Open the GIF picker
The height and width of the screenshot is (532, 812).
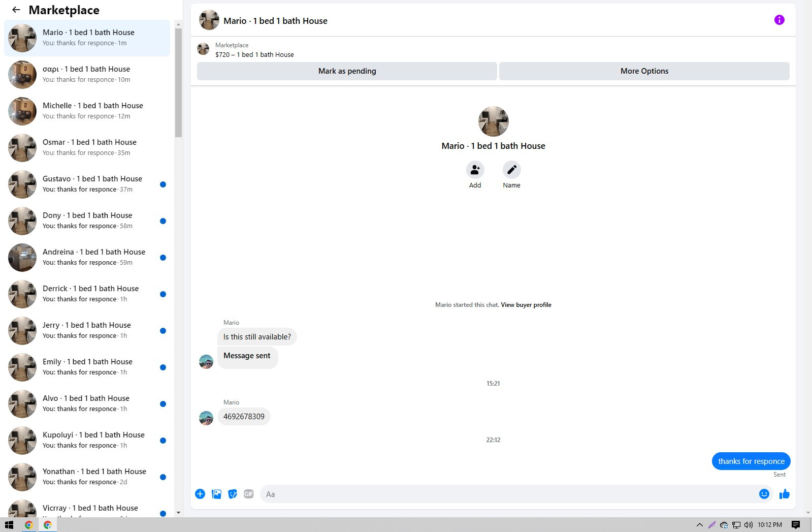coord(249,494)
